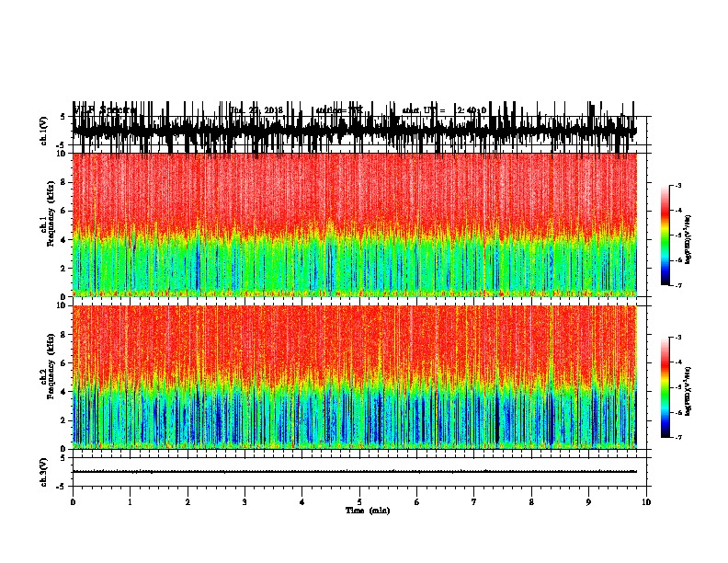The height and width of the screenshot is (563, 728).
Task: Click the "4" kHz tick on ch.1 frequency axis
Action: click(x=63, y=240)
